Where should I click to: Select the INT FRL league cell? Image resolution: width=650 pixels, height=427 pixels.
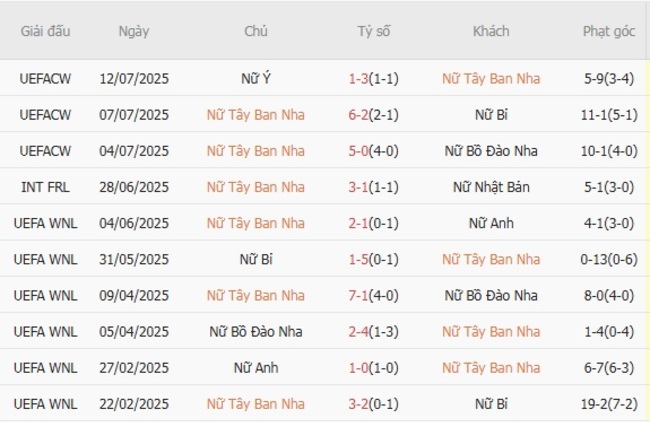pyautogui.click(x=45, y=187)
